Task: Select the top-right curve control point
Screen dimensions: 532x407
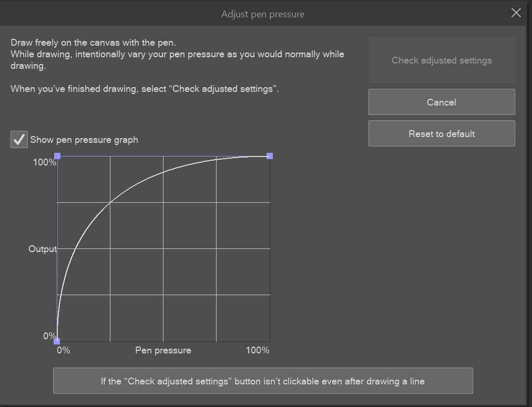Action: [270, 156]
